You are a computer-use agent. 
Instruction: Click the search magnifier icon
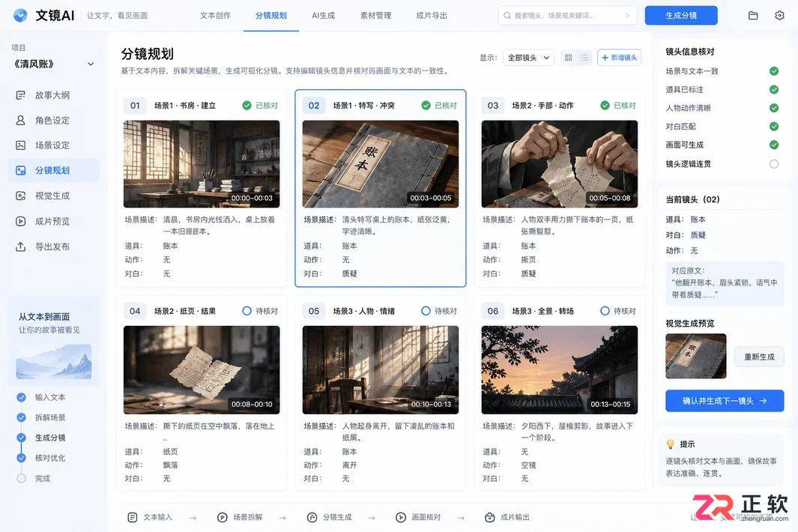tap(507, 15)
